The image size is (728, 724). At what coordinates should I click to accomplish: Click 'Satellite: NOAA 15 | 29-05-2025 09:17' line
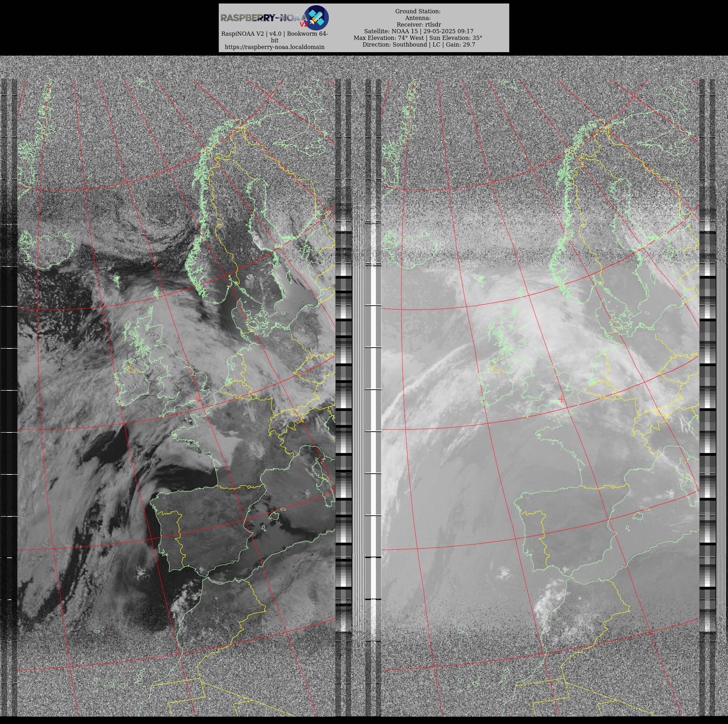pos(418,31)
